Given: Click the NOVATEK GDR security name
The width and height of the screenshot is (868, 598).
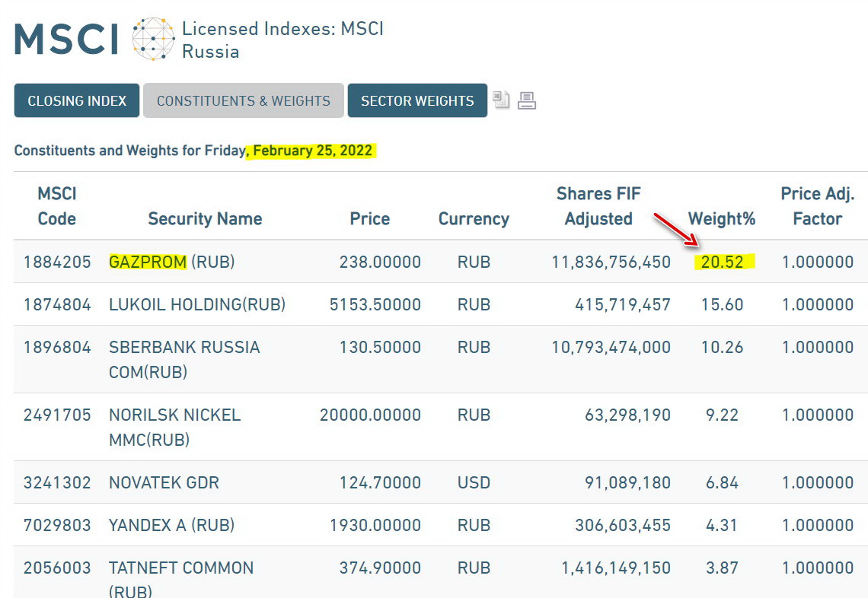Looking at the screenshot, I should [x=164, y=483].
